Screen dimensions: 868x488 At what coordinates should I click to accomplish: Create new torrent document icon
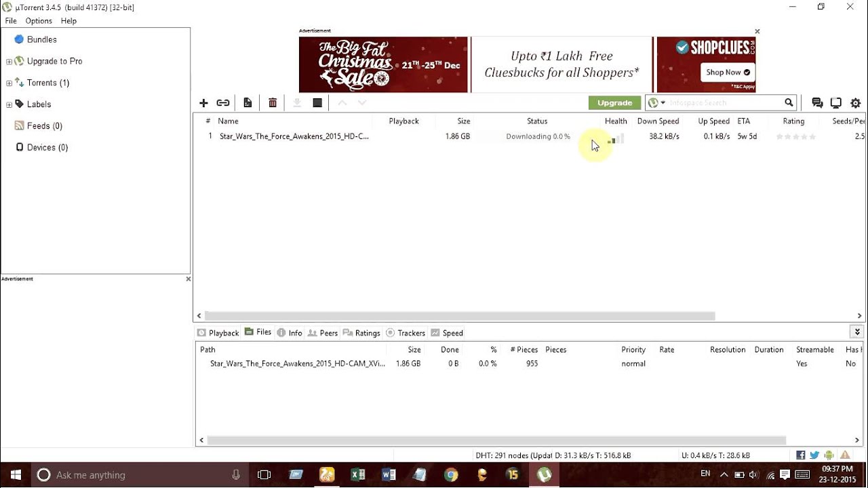point(248,103)
